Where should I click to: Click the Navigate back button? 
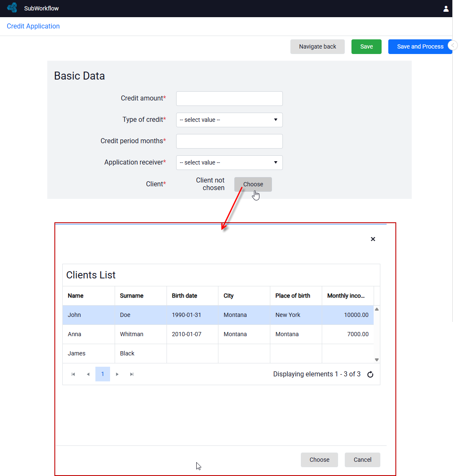point(317,46)
